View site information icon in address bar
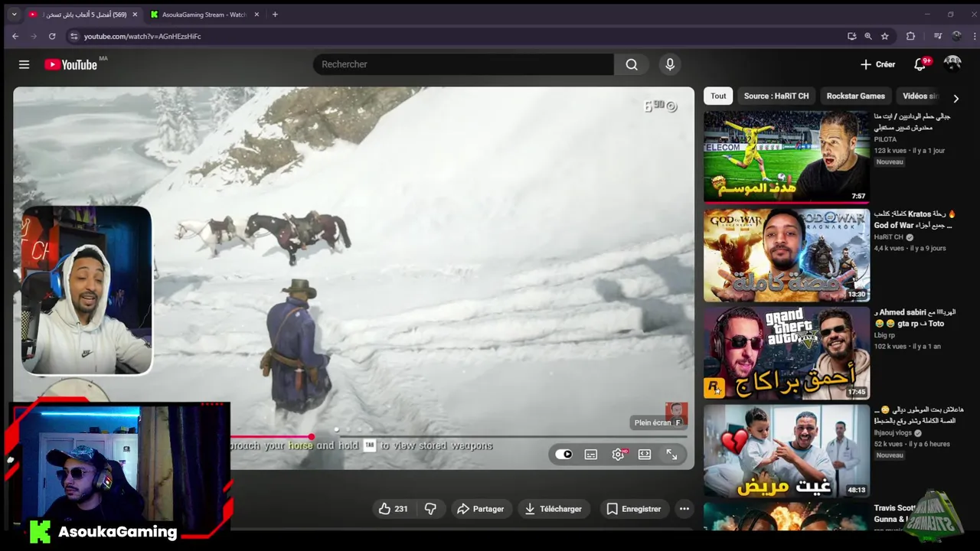Viewport: 980px width, 551px height. (x=73, y=36)
